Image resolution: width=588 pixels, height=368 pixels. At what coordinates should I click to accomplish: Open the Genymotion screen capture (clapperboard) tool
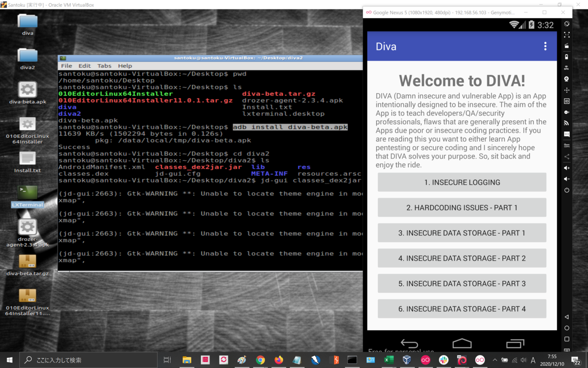(566, 46)
